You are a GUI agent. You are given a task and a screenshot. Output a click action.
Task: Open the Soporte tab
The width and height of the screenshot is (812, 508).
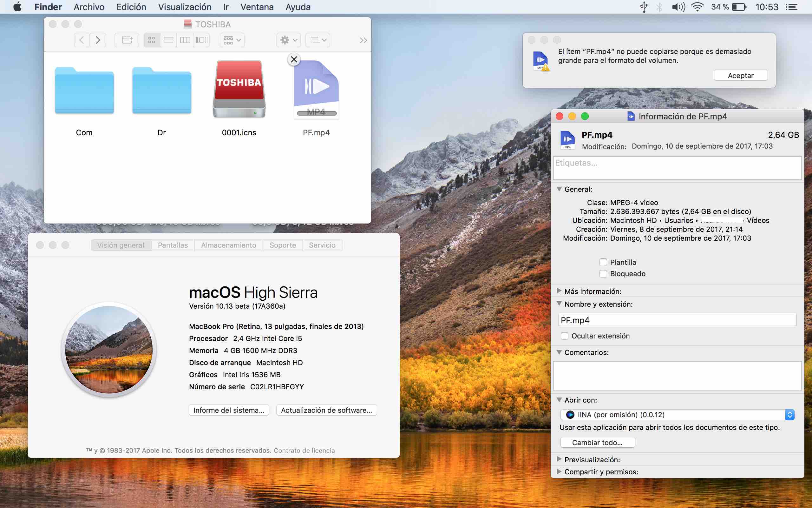tap(283, 245)
